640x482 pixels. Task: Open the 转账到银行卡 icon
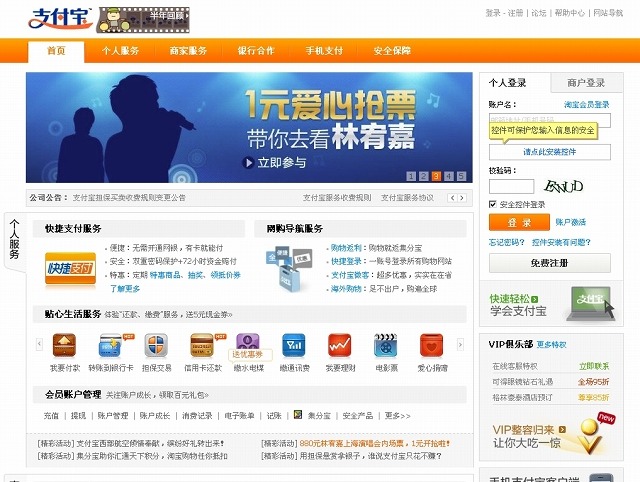tap(111, 346)
